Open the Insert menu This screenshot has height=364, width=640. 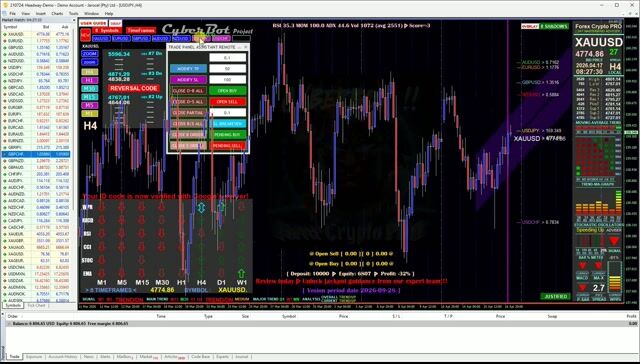pos(41,13)
